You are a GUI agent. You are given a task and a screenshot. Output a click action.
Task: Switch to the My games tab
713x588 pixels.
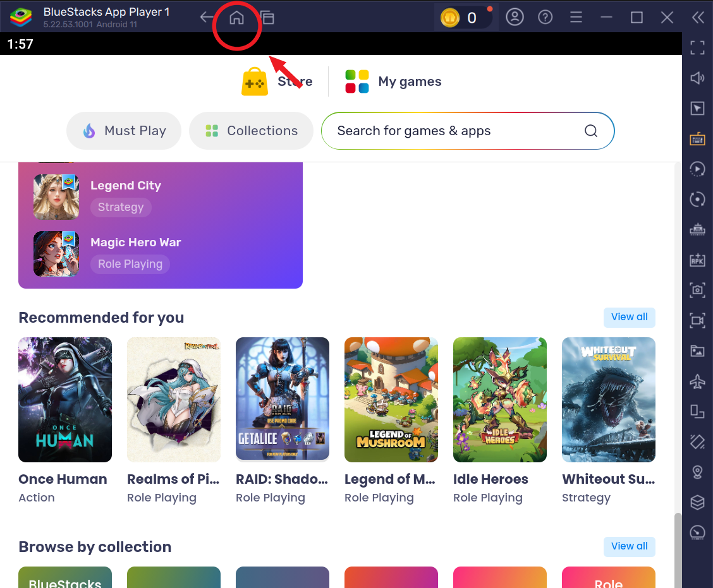[393, 82]
